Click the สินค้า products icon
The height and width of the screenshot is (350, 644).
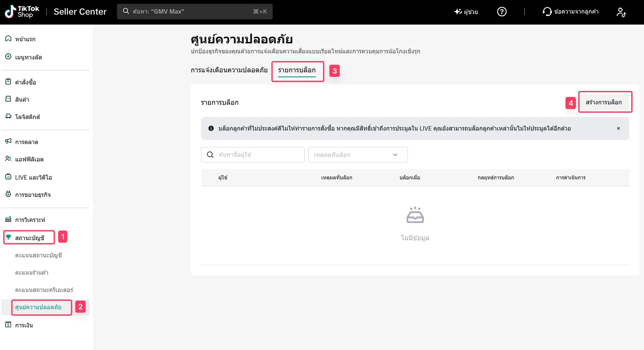tap(8, 99)
